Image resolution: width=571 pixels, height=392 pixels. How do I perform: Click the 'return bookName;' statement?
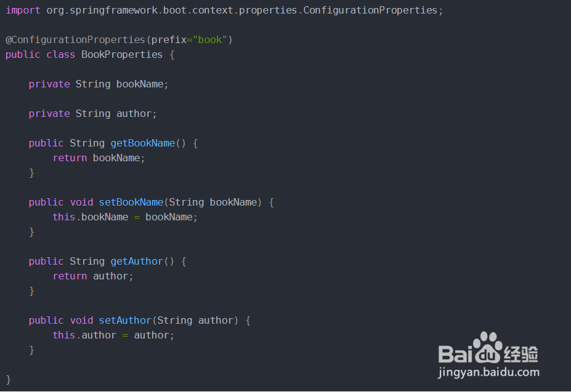point(99,158)
